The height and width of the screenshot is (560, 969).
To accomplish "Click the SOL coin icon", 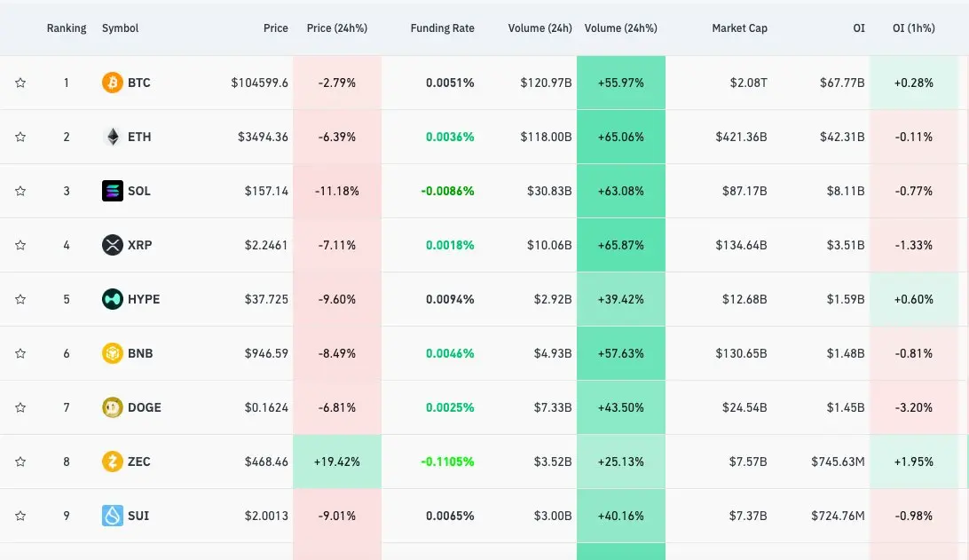I will pos(113,191).
